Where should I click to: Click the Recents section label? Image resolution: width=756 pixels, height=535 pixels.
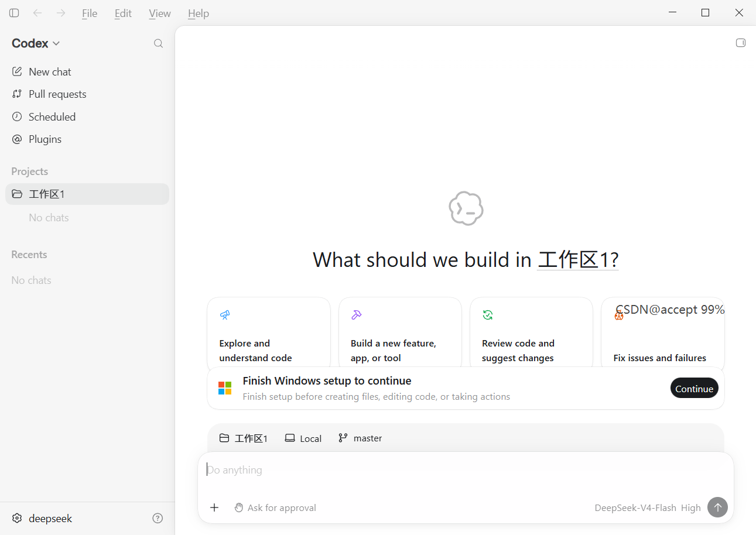coord(29,255)
